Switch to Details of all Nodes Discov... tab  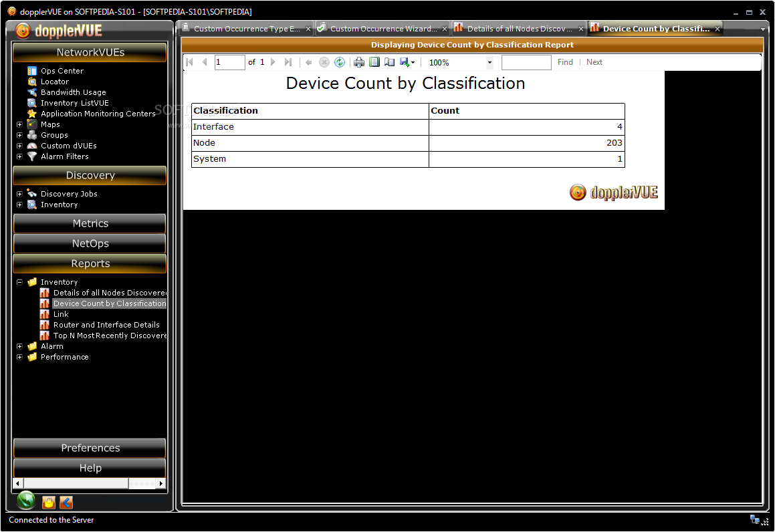(520, 29)
